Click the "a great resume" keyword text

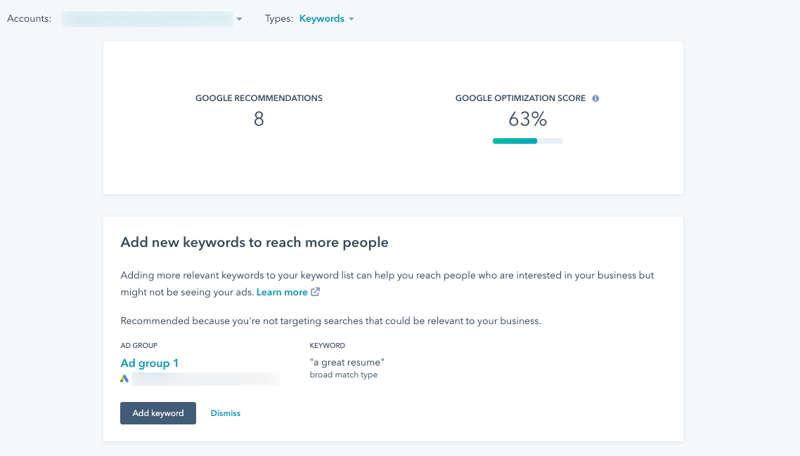click(347, 362)
